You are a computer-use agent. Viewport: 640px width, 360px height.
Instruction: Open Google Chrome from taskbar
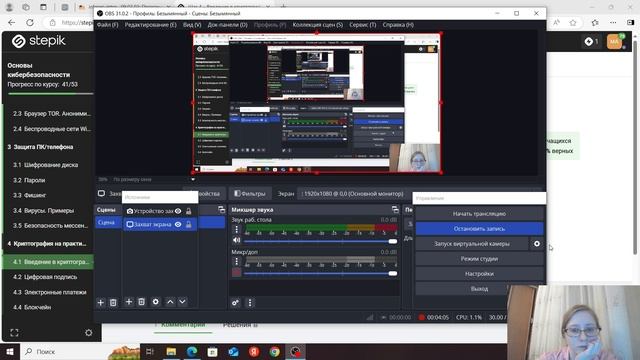[x=275, y=351]
